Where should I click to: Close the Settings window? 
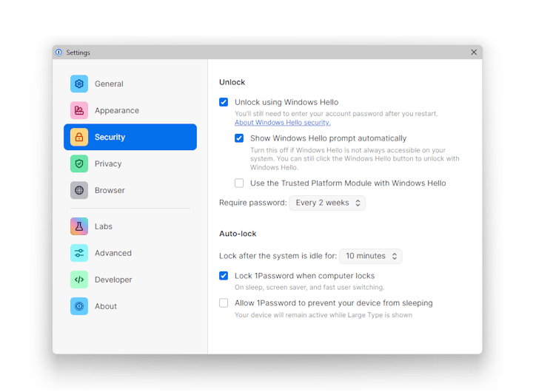pos(474,52)
